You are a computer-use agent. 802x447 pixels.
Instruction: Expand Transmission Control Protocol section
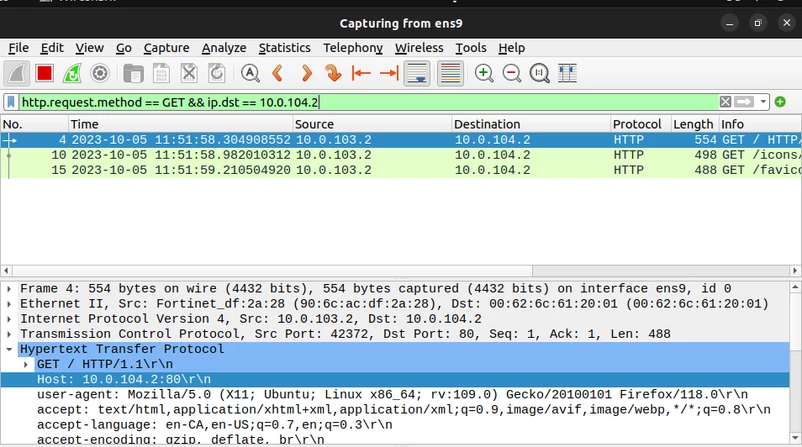pyautogui.click(x=9, y=334)
